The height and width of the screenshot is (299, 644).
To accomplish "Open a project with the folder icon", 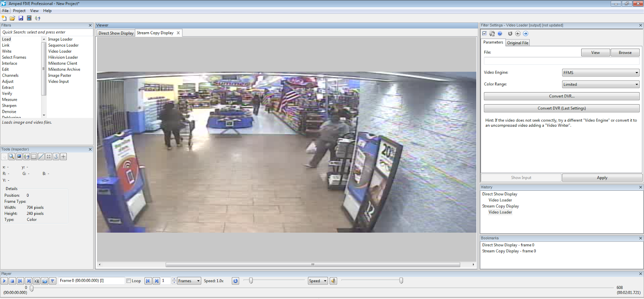I will [12, 18].
